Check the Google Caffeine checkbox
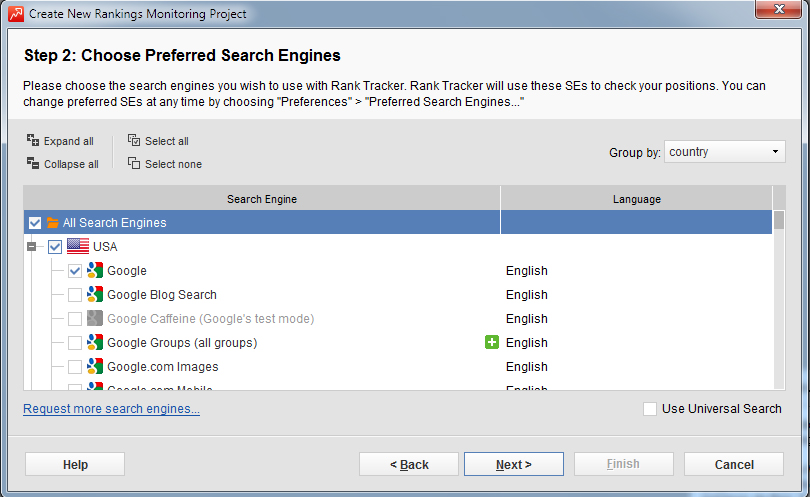The image size is (810, 497). point(75,319)
